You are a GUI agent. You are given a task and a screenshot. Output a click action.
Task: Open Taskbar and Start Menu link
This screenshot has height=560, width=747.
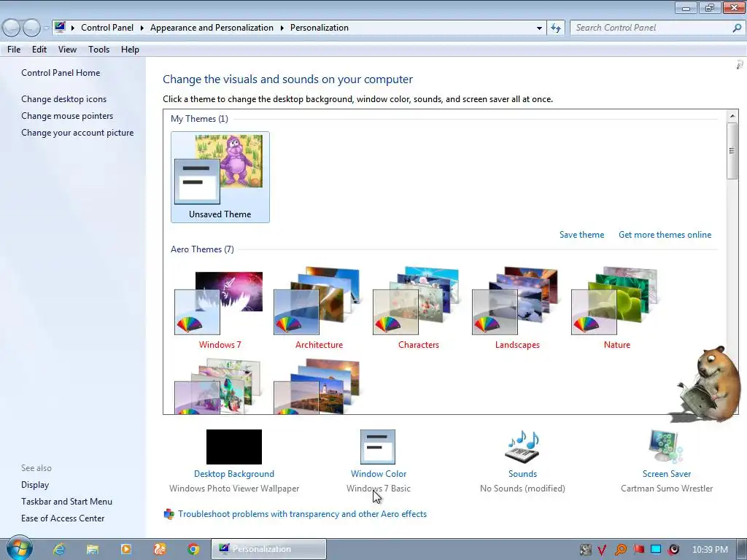coord(66,502)
